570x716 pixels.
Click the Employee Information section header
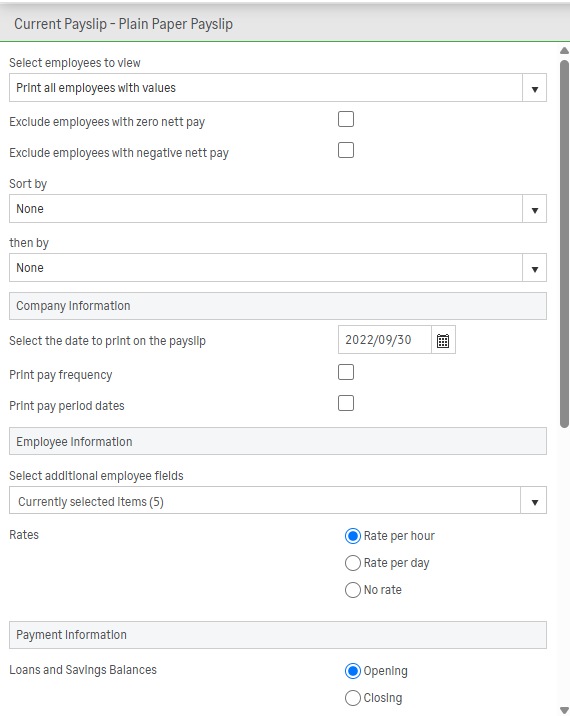pos(278,441)
